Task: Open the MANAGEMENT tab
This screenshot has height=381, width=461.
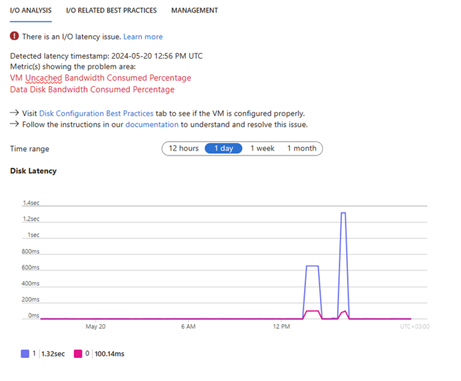Action: point(195,11)
